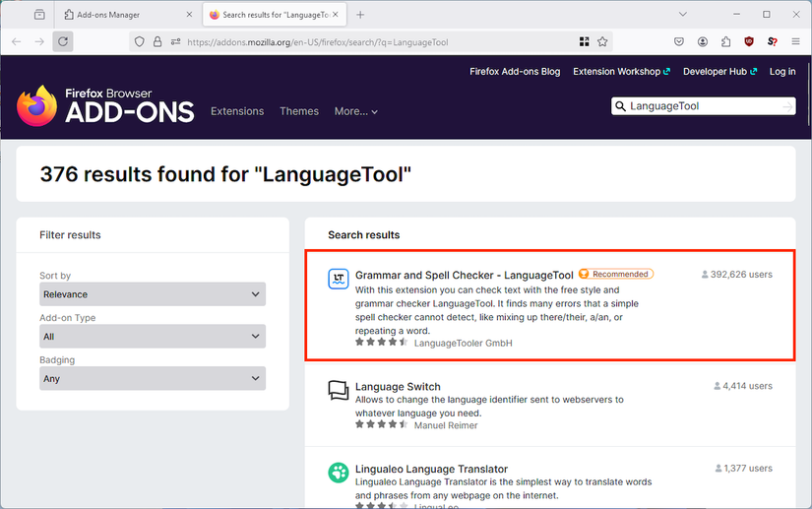Bookmark this page with star icon

(602, 42)
